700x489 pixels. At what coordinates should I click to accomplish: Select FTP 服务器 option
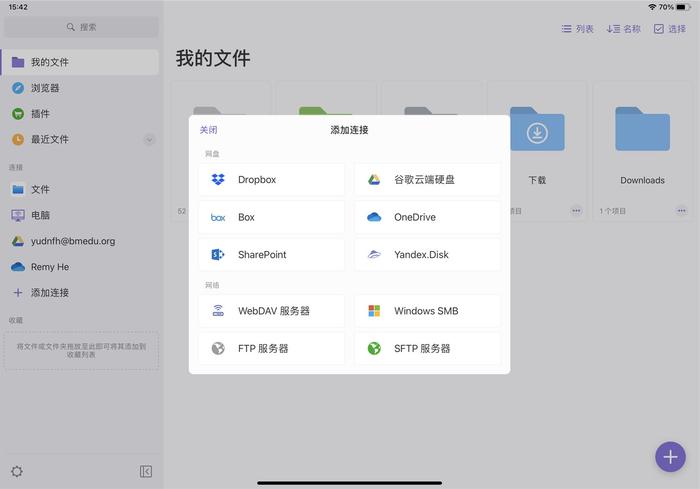pyautogui.click(x=271, y=348)
